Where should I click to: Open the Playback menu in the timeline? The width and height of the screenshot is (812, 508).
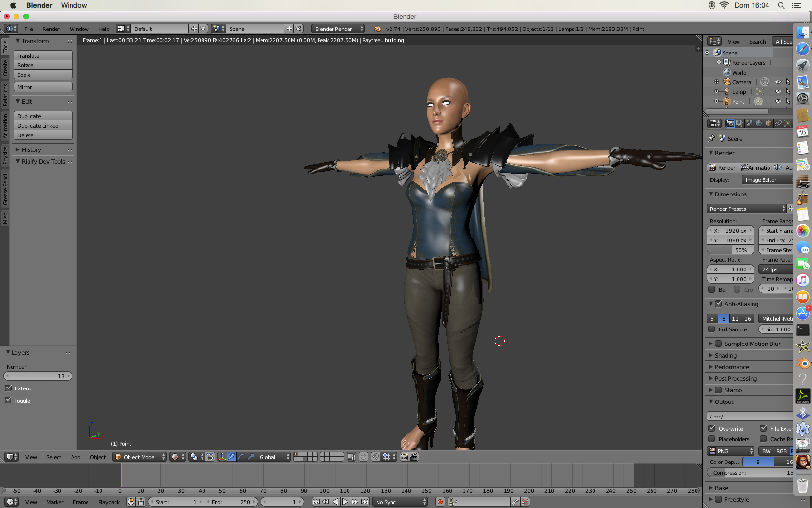click(109, 502)
